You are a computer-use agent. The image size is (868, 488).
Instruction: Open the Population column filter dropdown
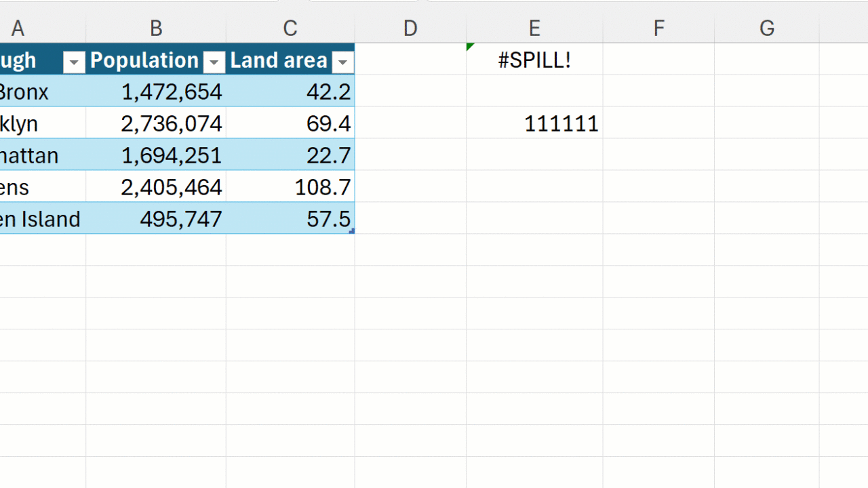214,62
